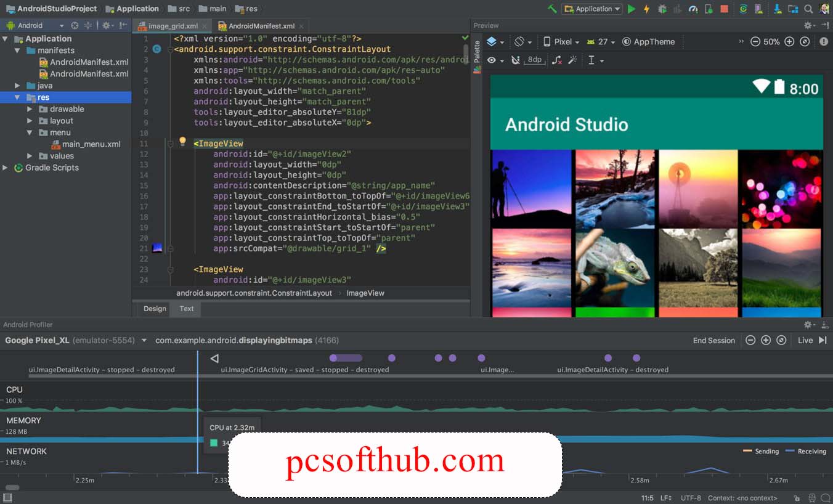This screenshot has width=833, height=504.
Task: Click the Clear All Constraints icon in the Preview toolbar
Action: tap(556, 60)
